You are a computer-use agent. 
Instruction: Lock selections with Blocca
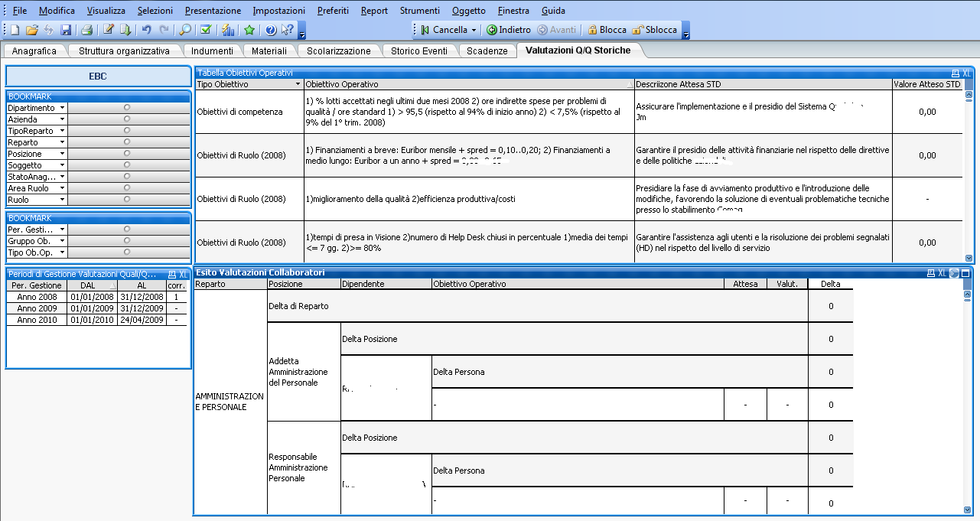pos(607,30)
